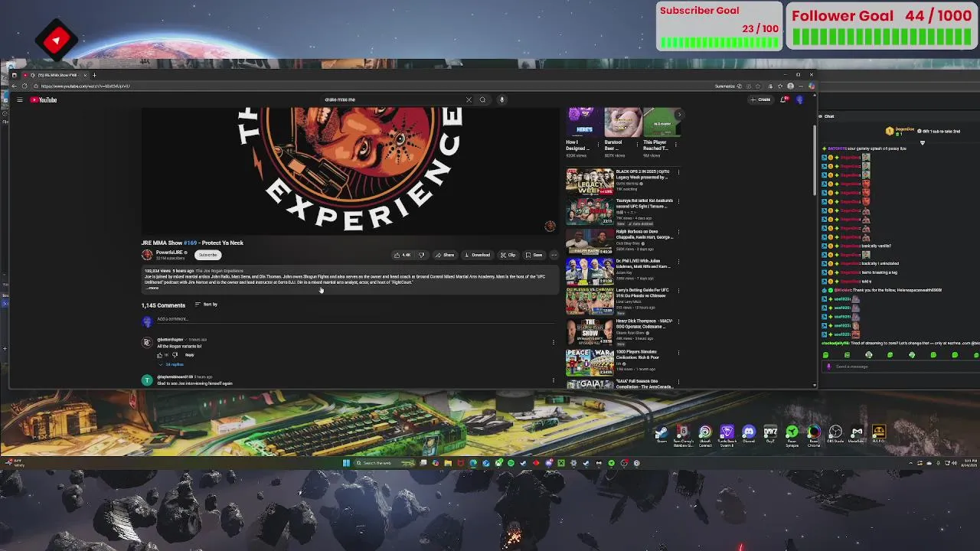Open a new browser tab
Image resolution: width=980 pixels, height=551 pixels.
(94, 75)
